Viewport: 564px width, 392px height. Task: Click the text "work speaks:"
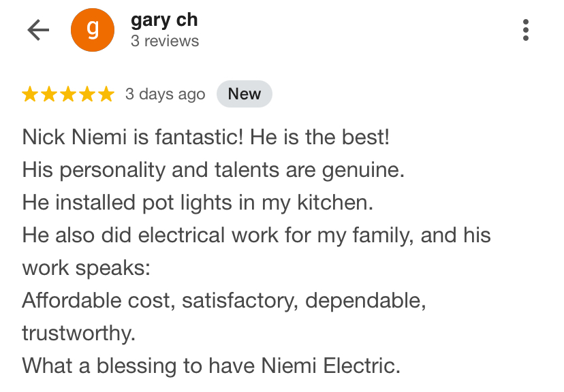pos(86,267)
